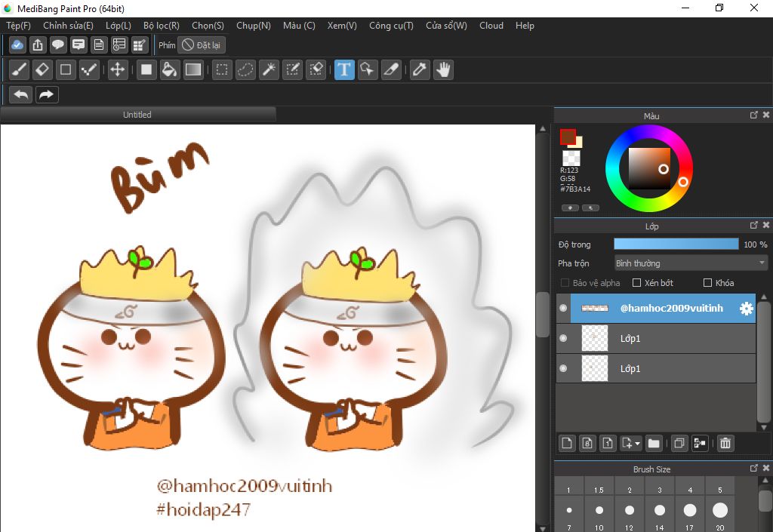Click the cloud save icon

point(17,45)
